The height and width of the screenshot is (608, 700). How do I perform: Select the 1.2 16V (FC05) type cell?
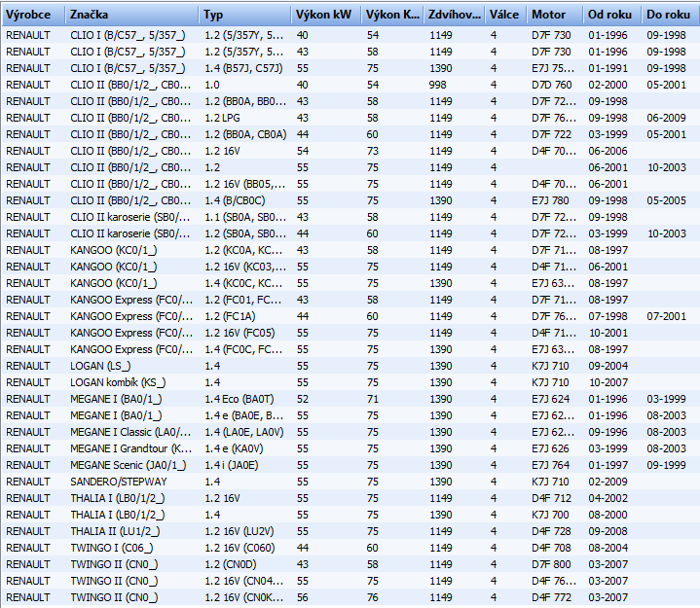point(239,333)
